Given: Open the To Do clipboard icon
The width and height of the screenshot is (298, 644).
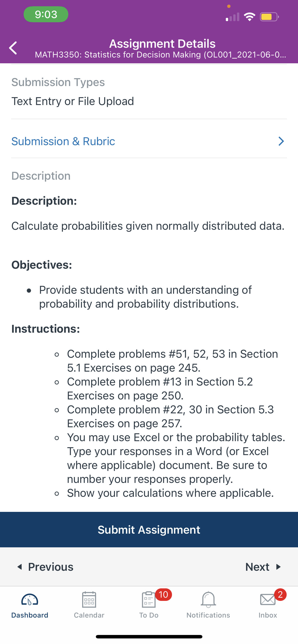Looking at the screenshot, I should tap(149, 599).
